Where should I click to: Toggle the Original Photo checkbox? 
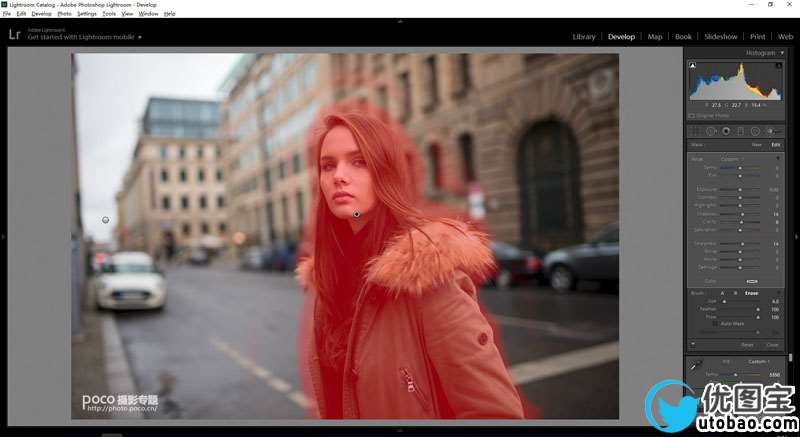(x=691, y=116)
